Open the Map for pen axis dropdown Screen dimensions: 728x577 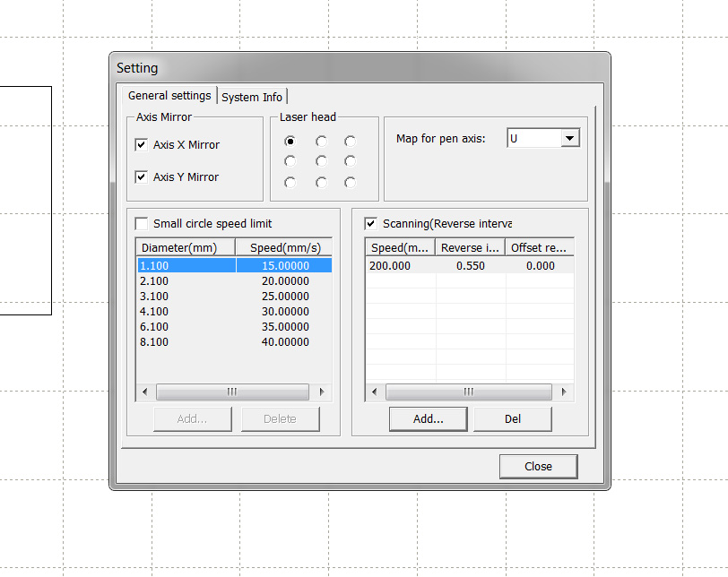pyautogui.click(x=569, y=138)
